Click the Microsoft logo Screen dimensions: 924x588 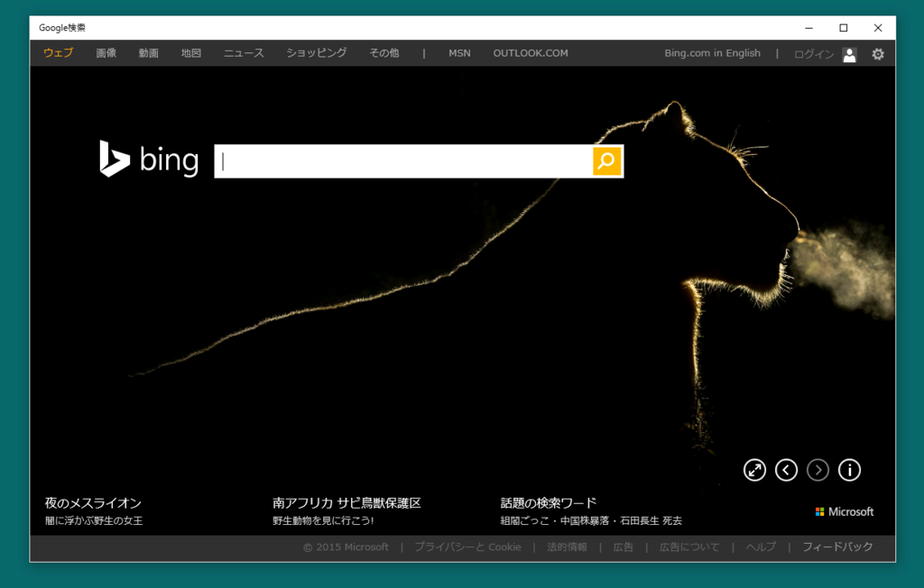coord(845,511)
